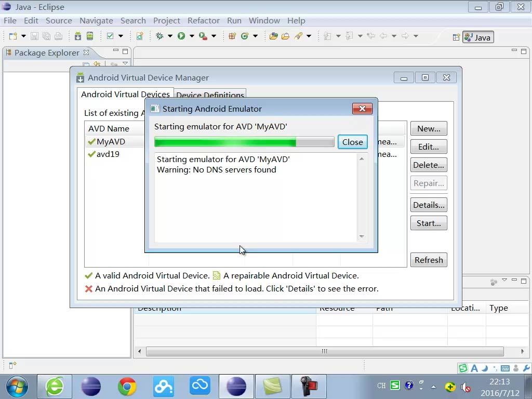Open Internet Explorer from the taskbar

(x=54, y=387)
